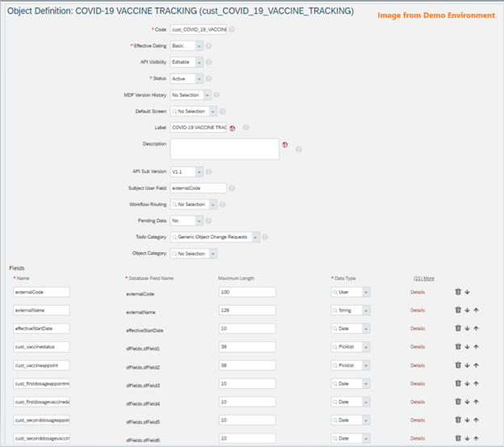Open the Status dropdown set to Active
Viewport: 504px width, 447px height.
[199, 78]
